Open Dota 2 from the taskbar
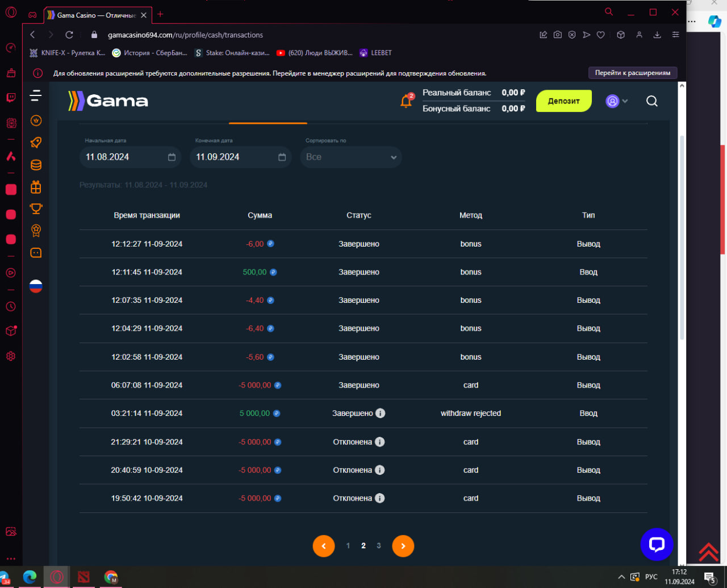Viewport: 727px width, 588px height. [83, 577]
